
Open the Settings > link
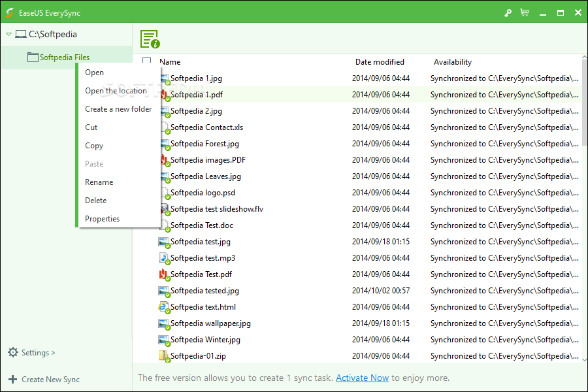pyautogui.click(x=39, y=353)
